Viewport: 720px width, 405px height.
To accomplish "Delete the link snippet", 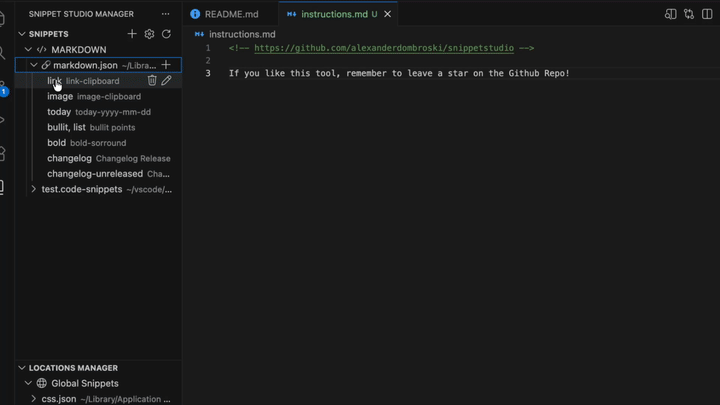I will tap(152, 81).
